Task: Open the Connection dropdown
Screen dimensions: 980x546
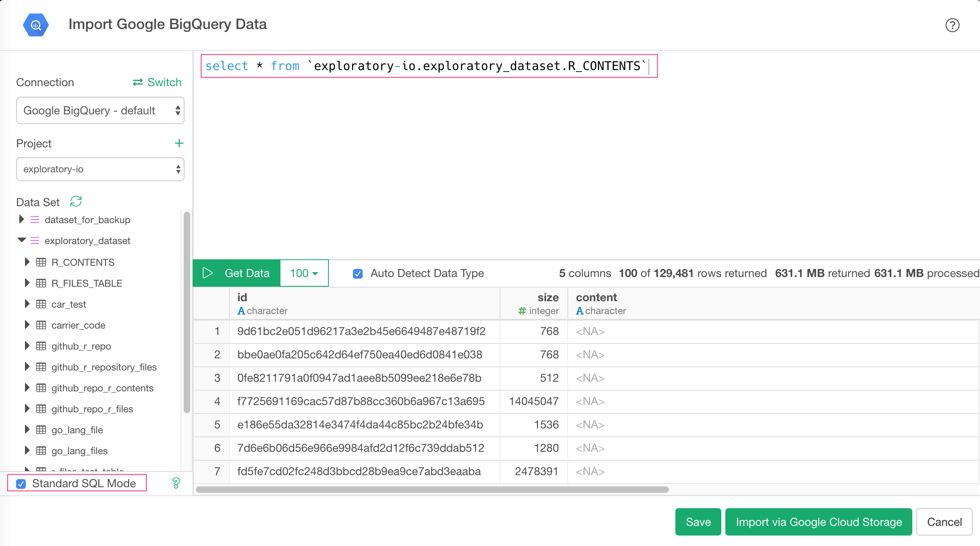Action: pyautogui.click(x=100, y=110)
